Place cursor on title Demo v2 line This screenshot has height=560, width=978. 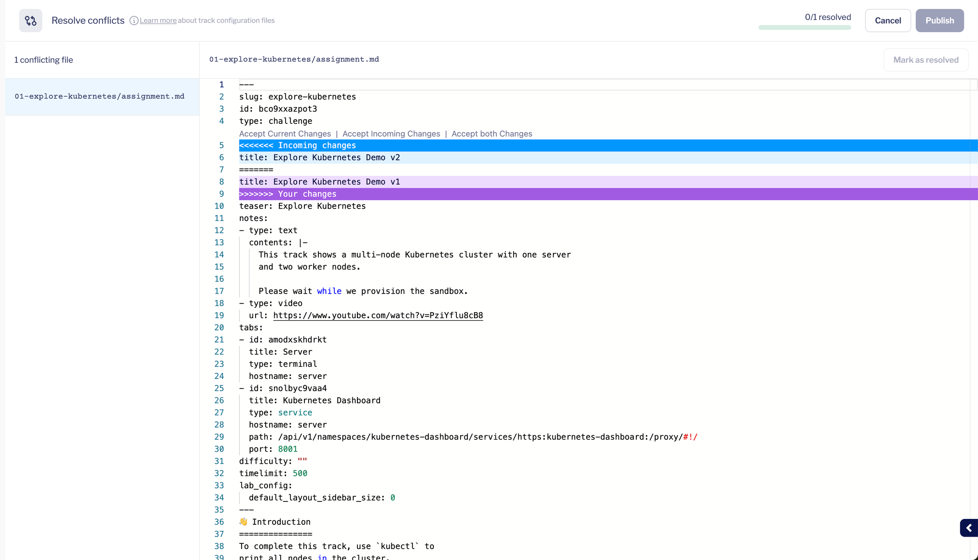coord(319,157)
